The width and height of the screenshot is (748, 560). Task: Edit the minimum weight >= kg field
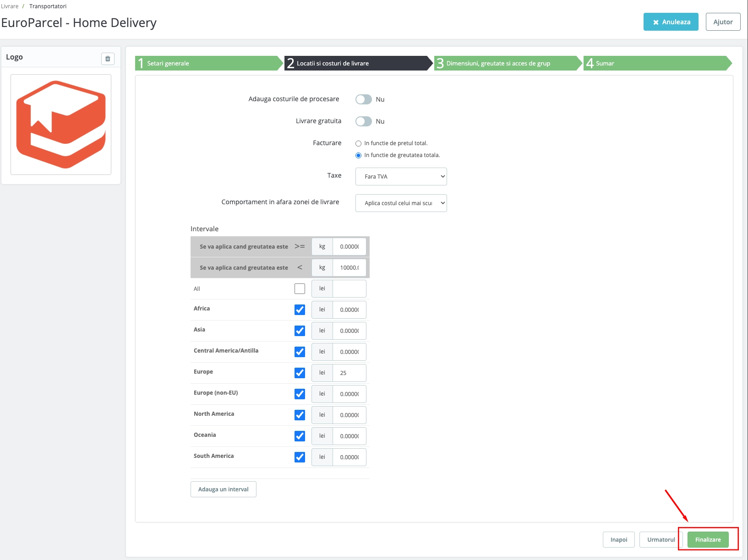[x=349, y=246]
